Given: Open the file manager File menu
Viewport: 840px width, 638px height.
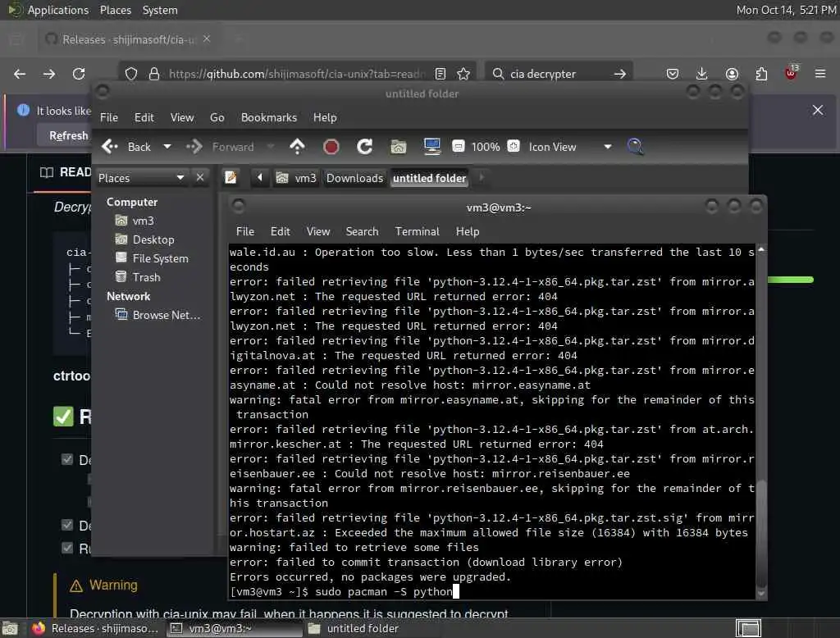Looking at the screenshot, I should (109, 117).
